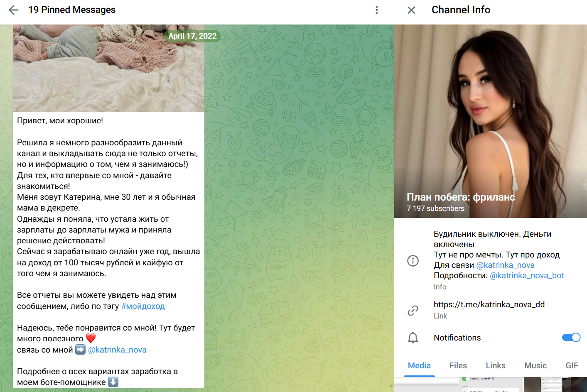Open the Media tab

[x=419, y=365]
